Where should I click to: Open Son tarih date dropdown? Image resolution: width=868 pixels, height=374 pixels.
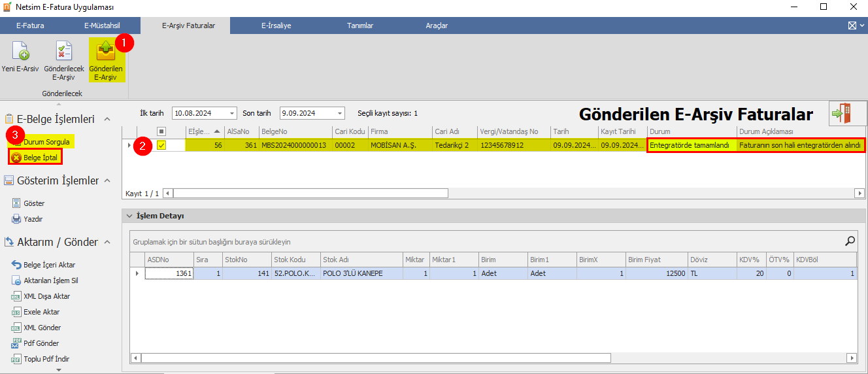tap(339, 113)
